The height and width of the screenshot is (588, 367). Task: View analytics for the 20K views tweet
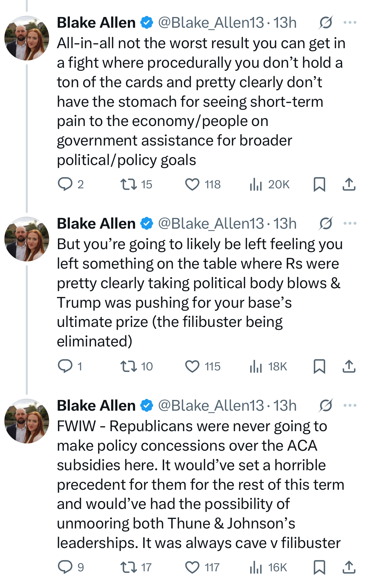[256, 184]
